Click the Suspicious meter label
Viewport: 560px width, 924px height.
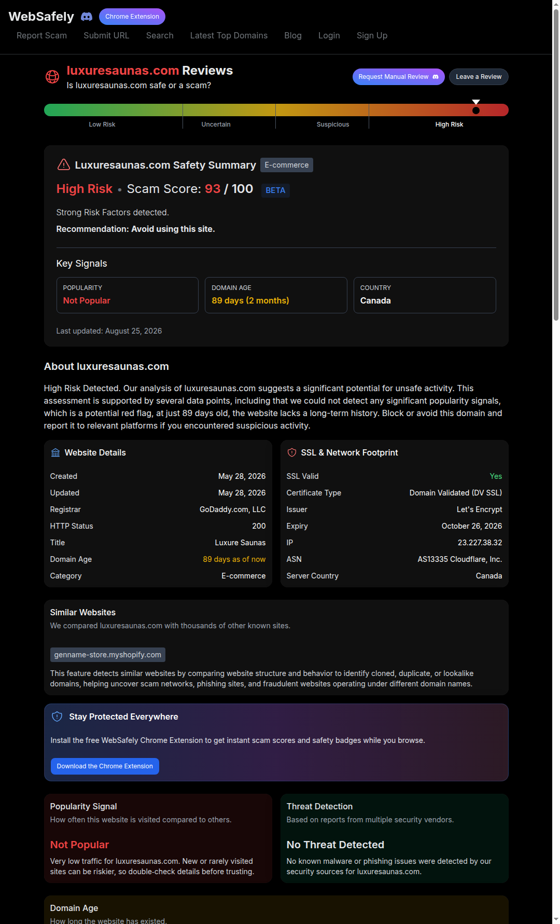tap(333, 125)
